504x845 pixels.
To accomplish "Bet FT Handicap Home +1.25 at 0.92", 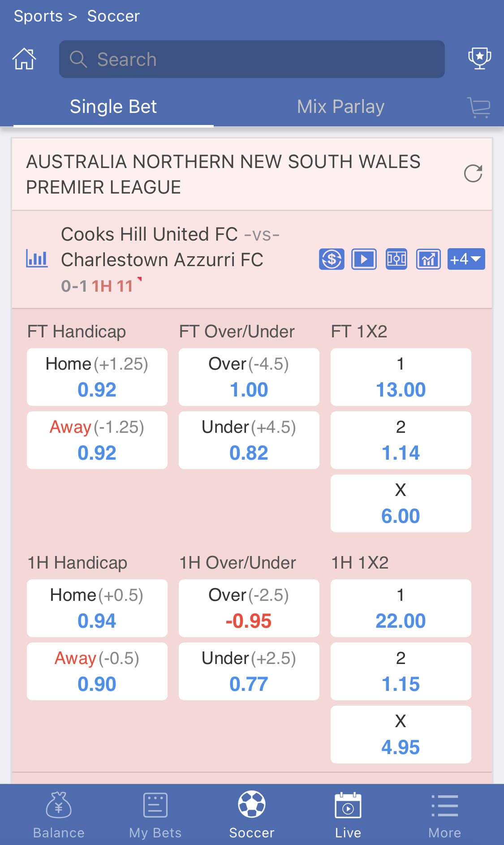I will pyautogui.click(x=97, y=377).
